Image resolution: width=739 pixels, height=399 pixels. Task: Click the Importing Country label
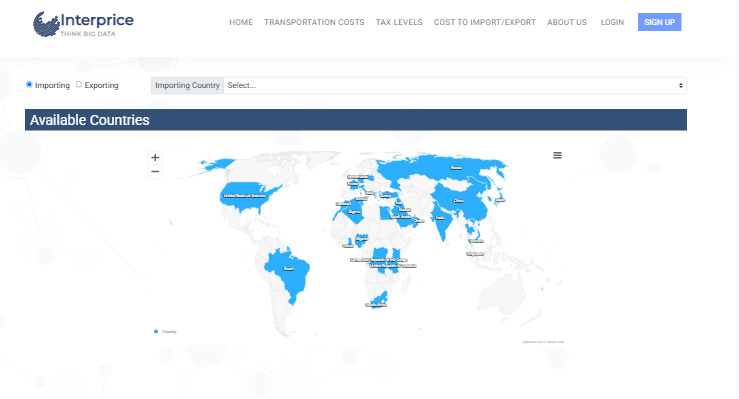point(187,85)
